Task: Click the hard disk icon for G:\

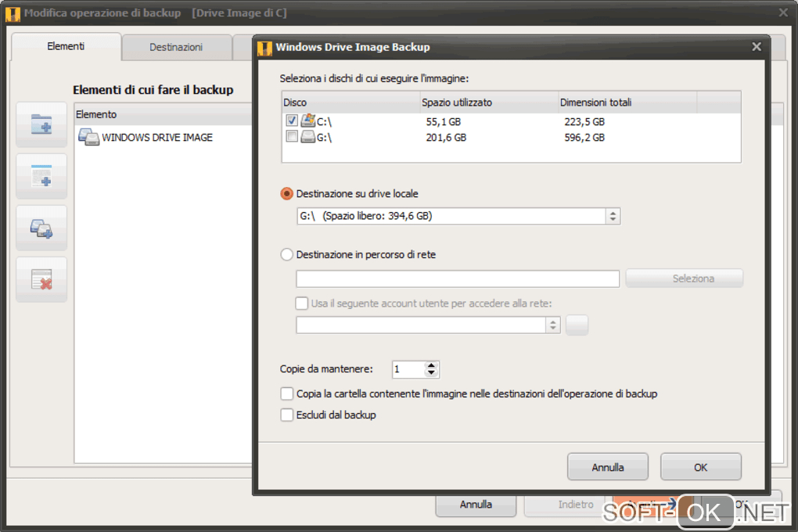Action: [x=308, y=136]
